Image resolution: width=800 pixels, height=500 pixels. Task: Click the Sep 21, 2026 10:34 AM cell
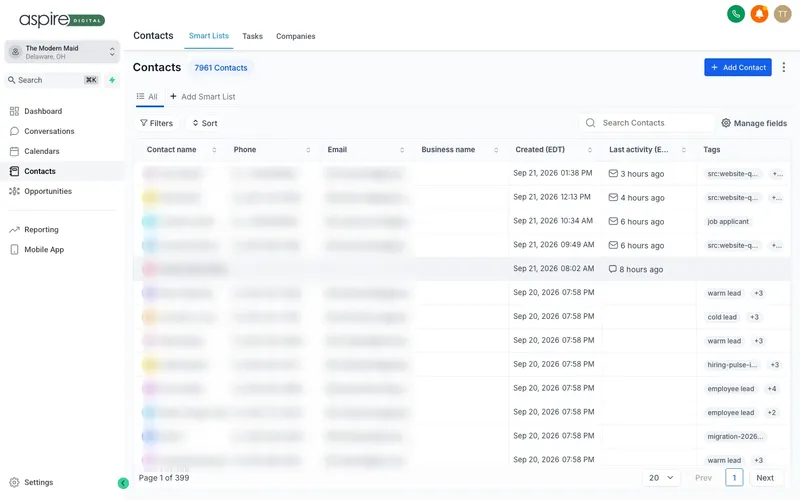pyautogui.click(x=553, y=221)
